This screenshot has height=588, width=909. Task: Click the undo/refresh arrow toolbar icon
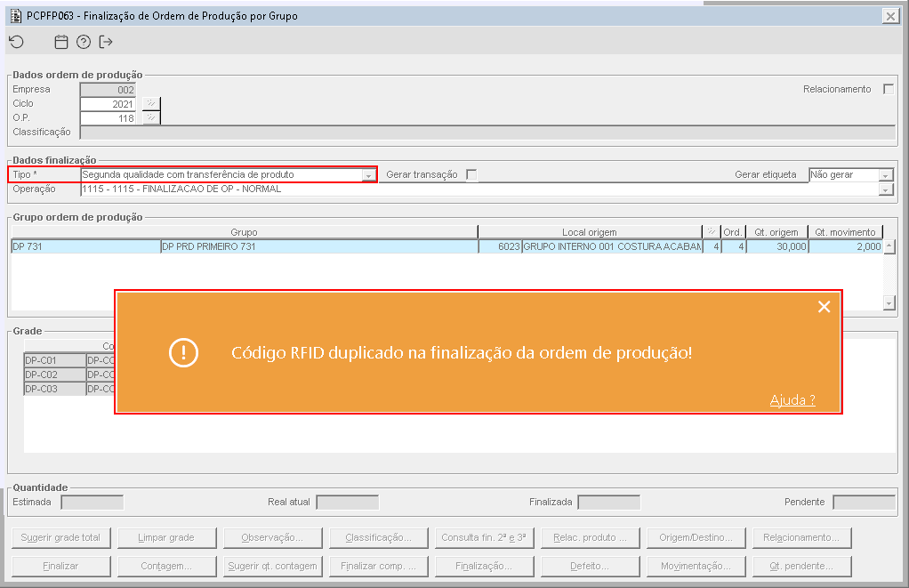click(16, 42)
